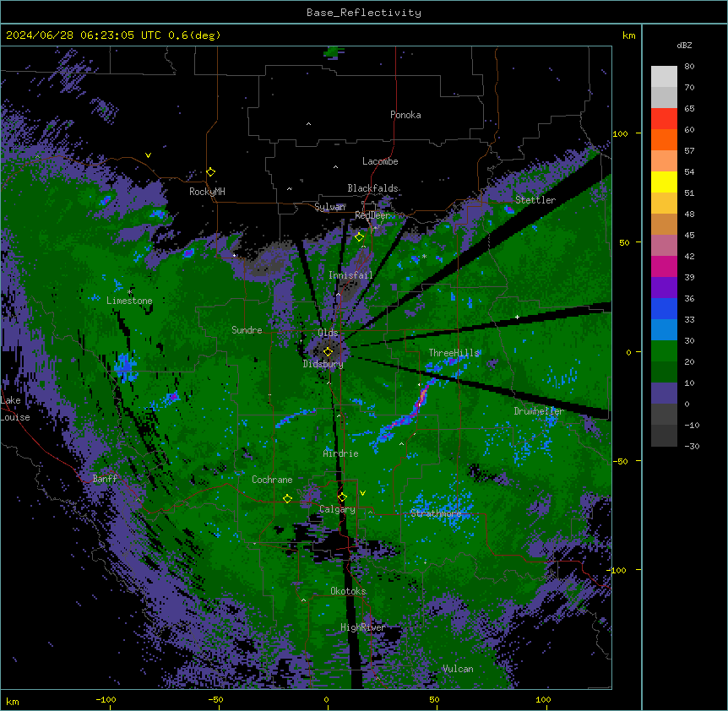Screen dimensions: 728x711
Task: Click the Cochrane city label
Action: point(272,480)
